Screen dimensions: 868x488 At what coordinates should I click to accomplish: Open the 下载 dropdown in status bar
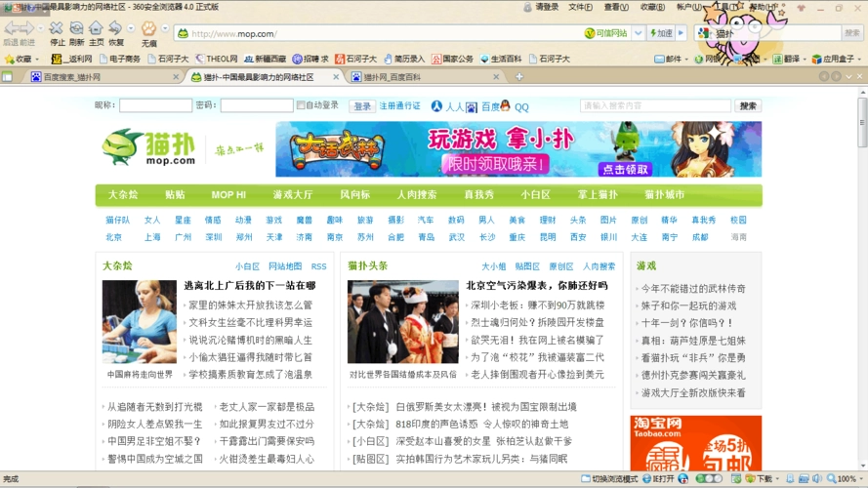777,479
